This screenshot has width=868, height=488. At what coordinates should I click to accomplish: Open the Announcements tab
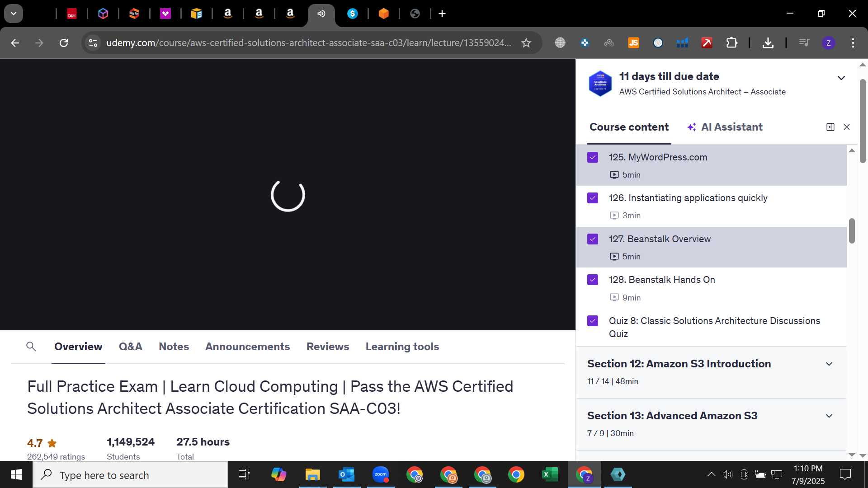tap(248, 347)
